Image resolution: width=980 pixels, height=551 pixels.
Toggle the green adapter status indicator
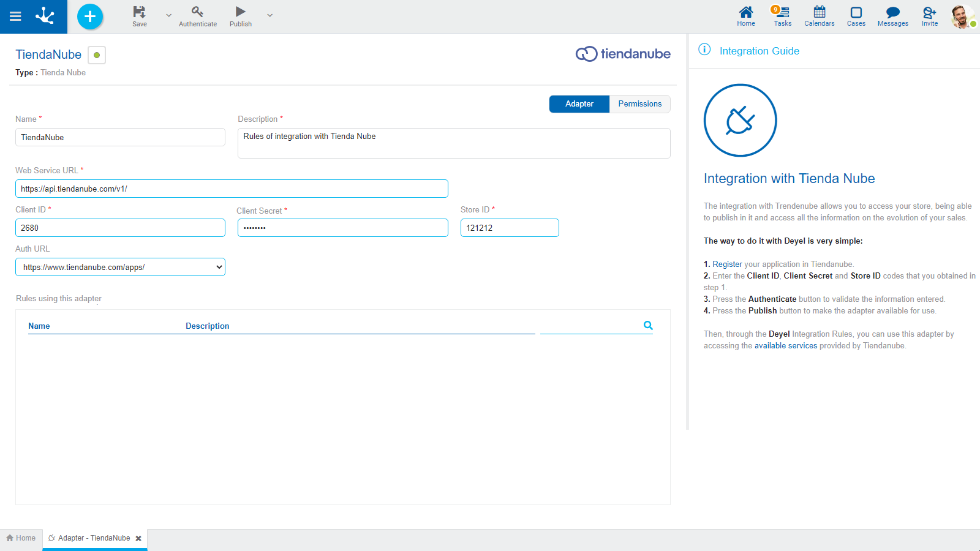pyautogui.click(x=97, y=55)
